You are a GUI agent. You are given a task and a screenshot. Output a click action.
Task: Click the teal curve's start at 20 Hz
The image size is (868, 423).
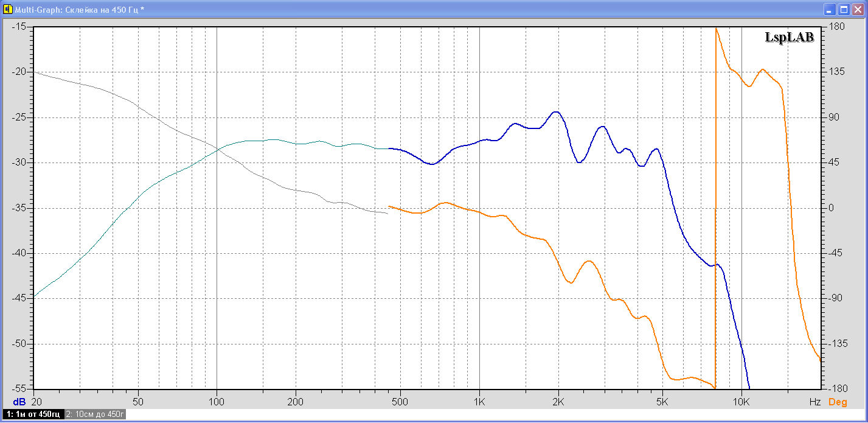pyautogui.click(x=35, y=295)
